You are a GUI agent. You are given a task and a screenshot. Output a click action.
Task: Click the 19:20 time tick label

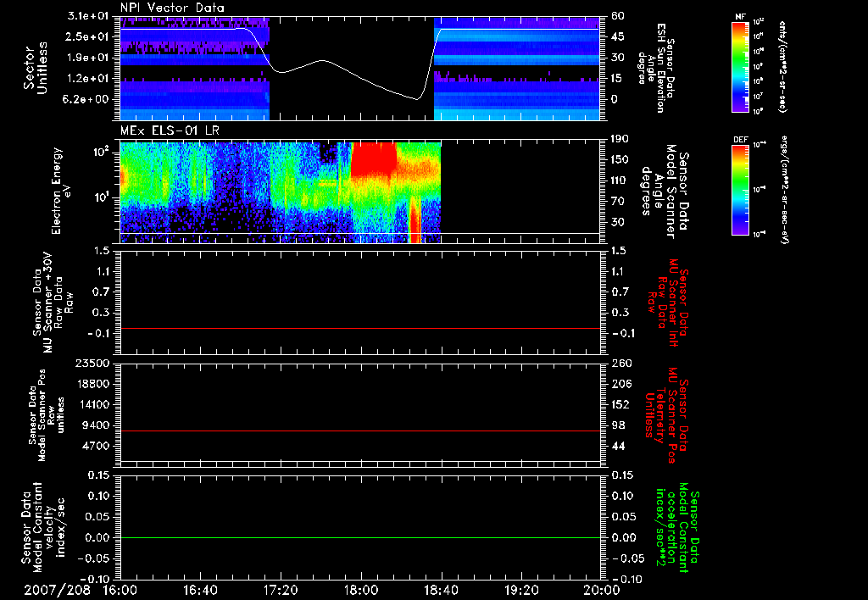click(521, 591)
